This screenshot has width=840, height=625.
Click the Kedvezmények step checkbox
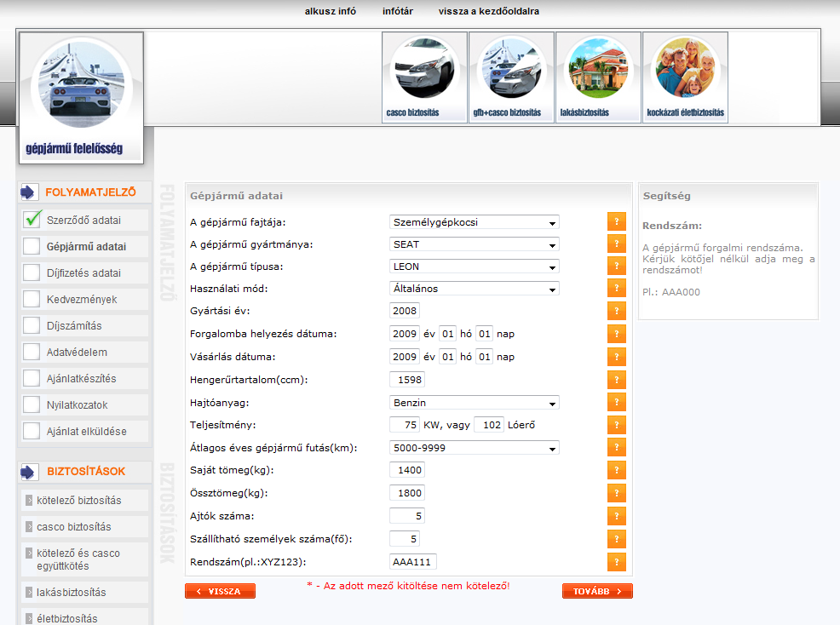pos(32,299)
